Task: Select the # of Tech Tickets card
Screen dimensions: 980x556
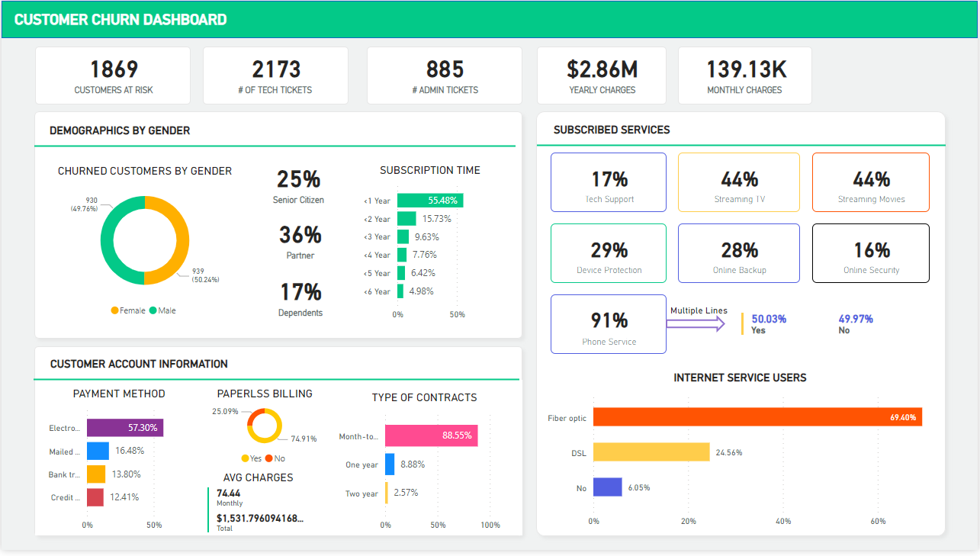Action: point(275,76)
